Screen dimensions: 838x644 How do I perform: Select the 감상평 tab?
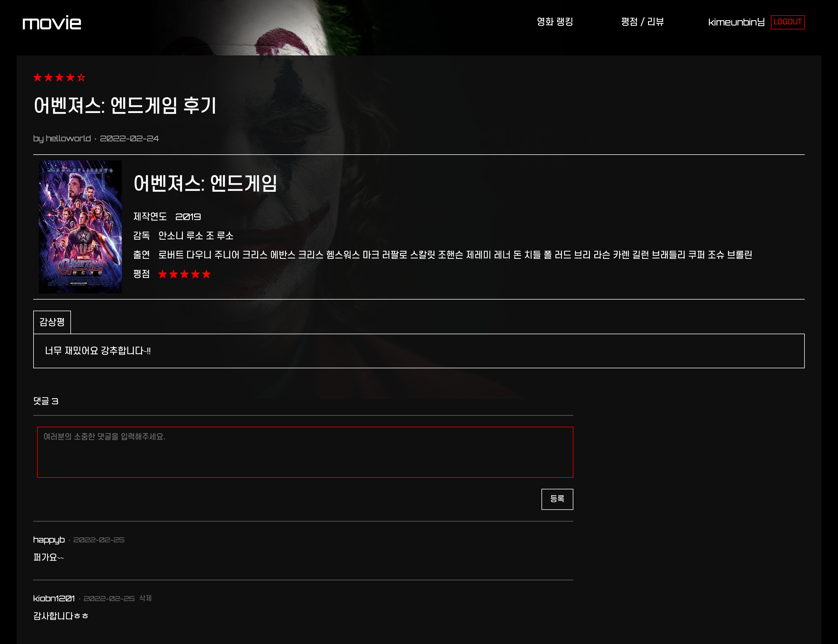(52, 322)
